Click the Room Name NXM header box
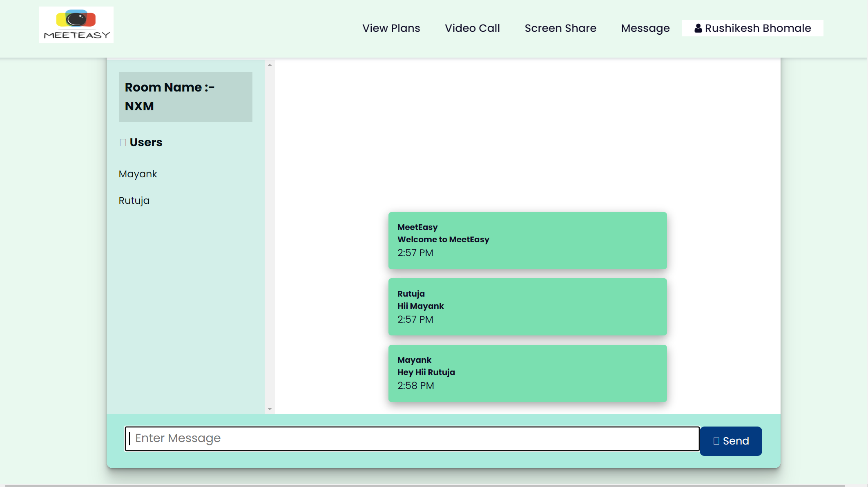868x487 pixels. point(185,96)
